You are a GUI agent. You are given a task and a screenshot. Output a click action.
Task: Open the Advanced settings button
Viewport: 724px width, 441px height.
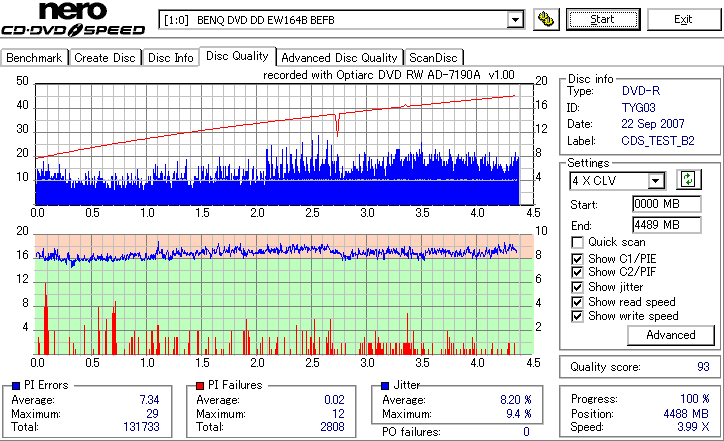pyautogui.click(x=670, y=335)
